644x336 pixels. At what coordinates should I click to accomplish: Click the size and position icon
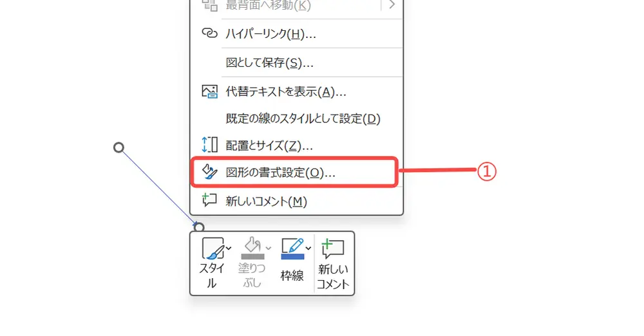209,145
